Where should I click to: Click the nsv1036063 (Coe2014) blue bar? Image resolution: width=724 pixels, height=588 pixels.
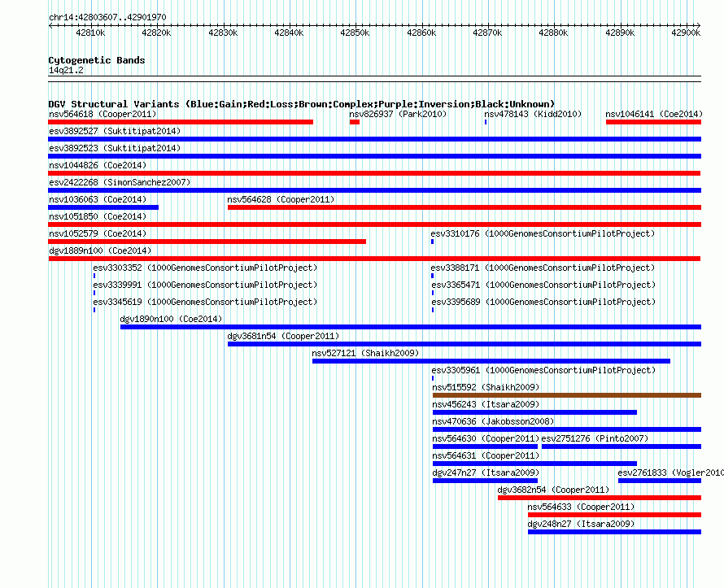tap(103, 207)
